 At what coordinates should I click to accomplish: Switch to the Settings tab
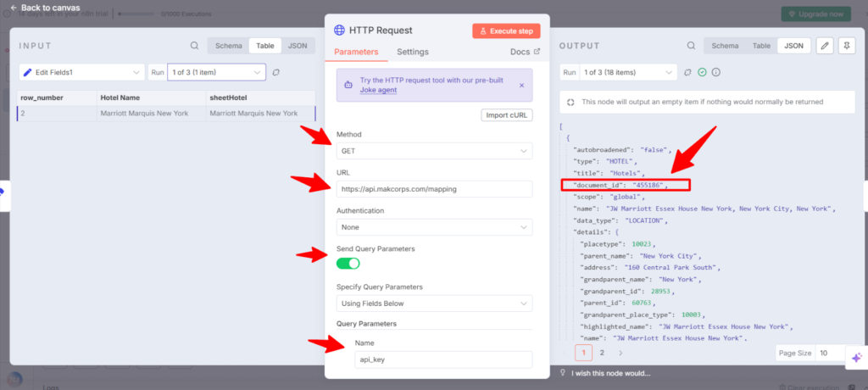[x=413, y=52]
